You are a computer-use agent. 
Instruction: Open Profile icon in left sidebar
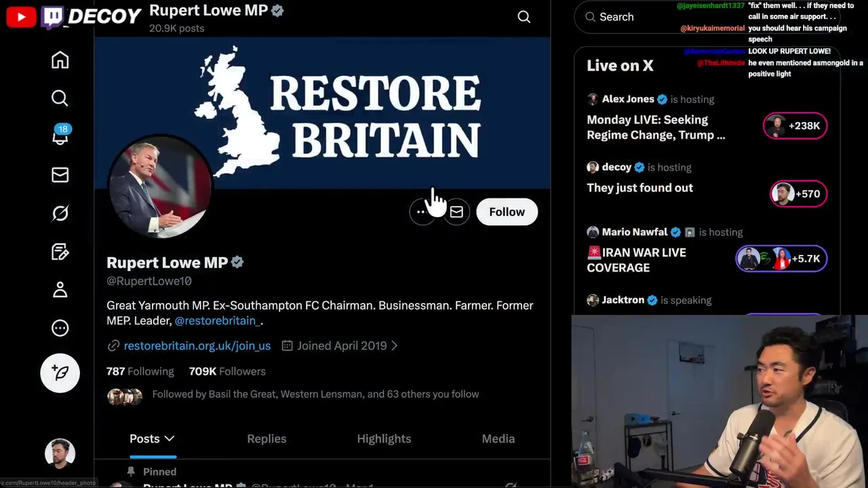point(60,290)
